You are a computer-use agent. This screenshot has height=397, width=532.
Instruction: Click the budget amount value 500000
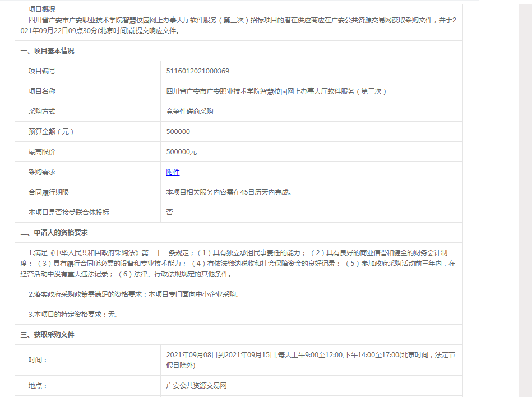coord(178,132)
